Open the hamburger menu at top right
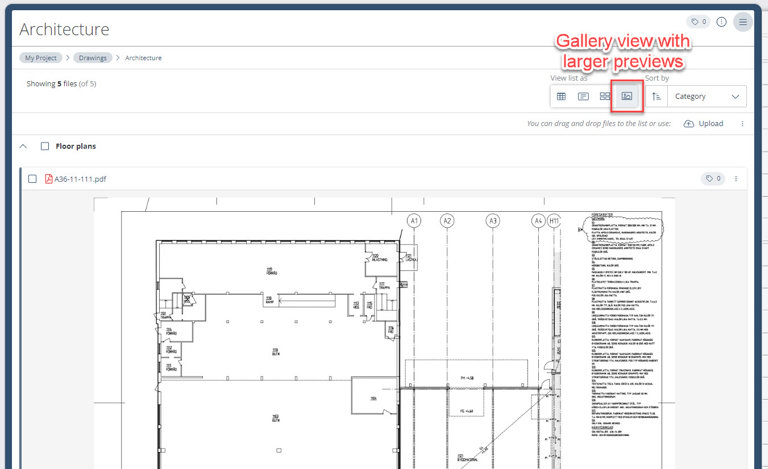The height and width of the screenshot is (469, 768). [743, 22]
